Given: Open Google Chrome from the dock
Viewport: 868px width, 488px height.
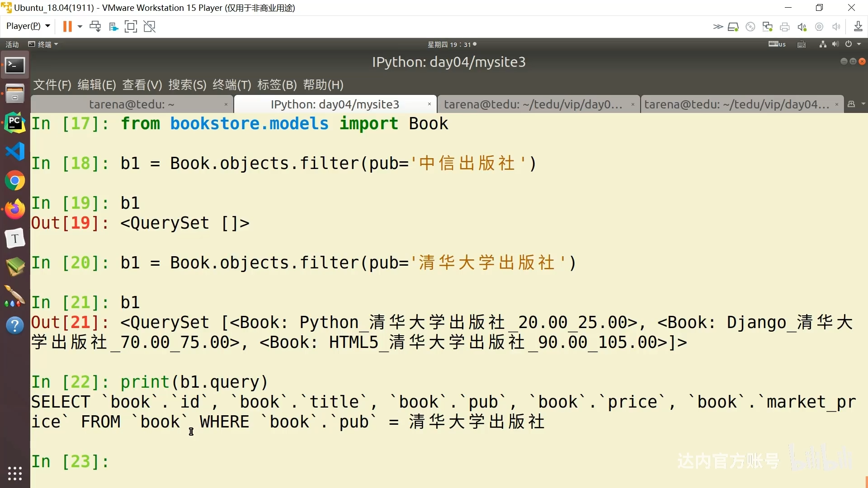Looking at the screenshot, I should coord(15,181).
